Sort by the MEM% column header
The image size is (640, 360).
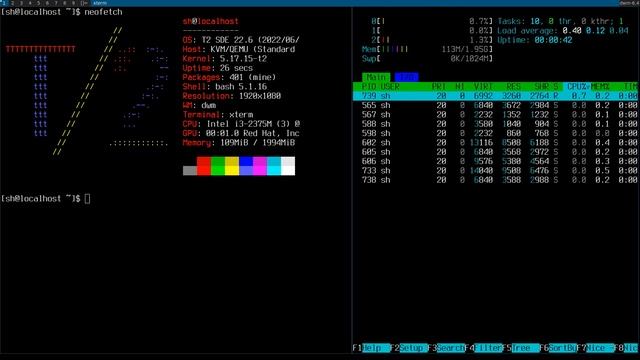click(x=600, y=87)
